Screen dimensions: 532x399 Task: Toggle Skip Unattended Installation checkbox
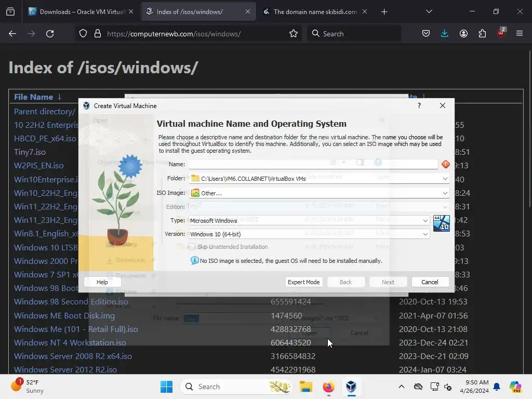coord(192,247)
